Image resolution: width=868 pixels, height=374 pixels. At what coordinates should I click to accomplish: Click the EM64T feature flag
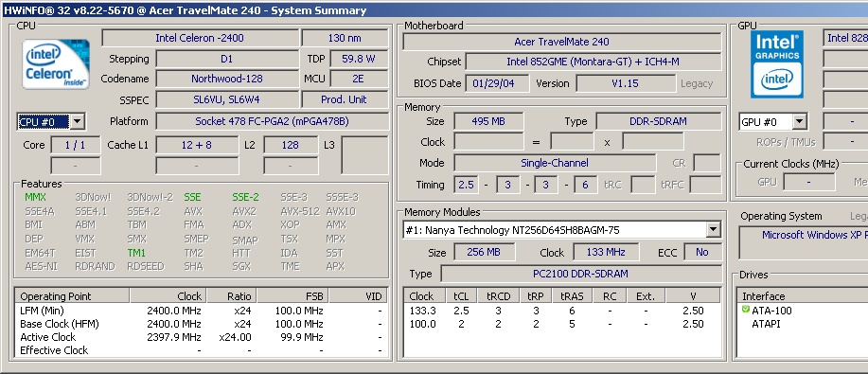point(40,253)
